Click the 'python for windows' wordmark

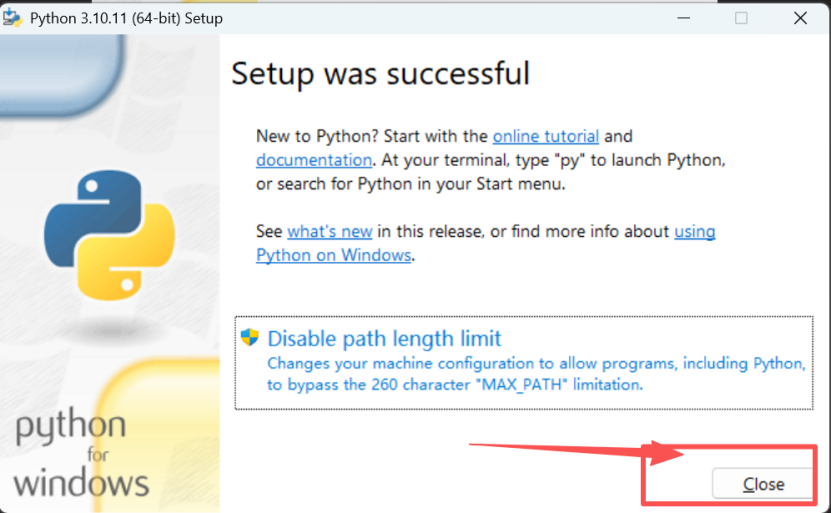click(79, 455)
